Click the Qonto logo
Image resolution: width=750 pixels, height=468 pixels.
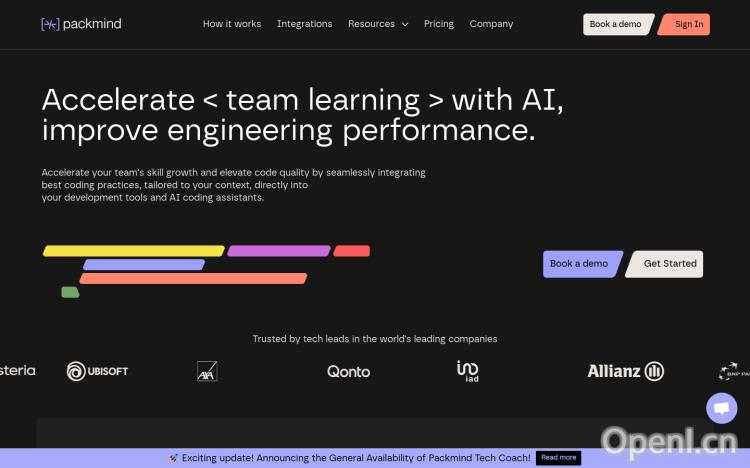click(x=348, y=371)
